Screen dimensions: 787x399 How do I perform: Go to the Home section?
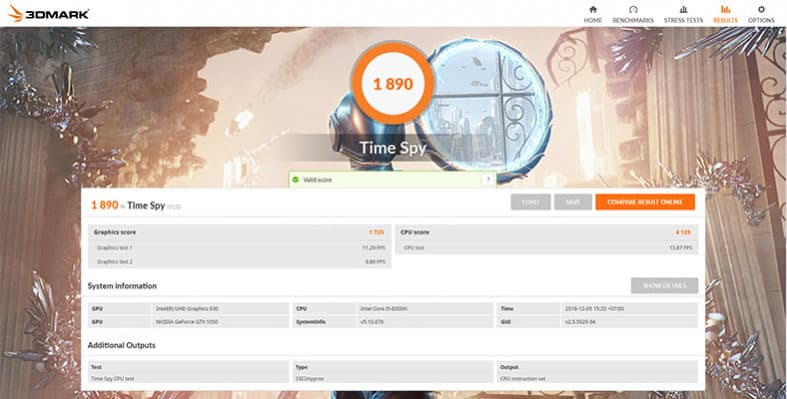592,14
